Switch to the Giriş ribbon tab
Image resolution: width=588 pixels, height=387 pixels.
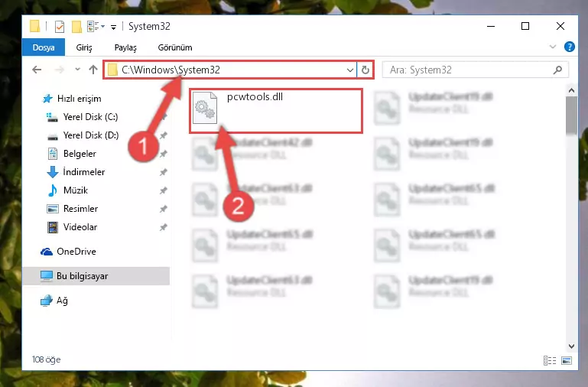coord(84,47)
